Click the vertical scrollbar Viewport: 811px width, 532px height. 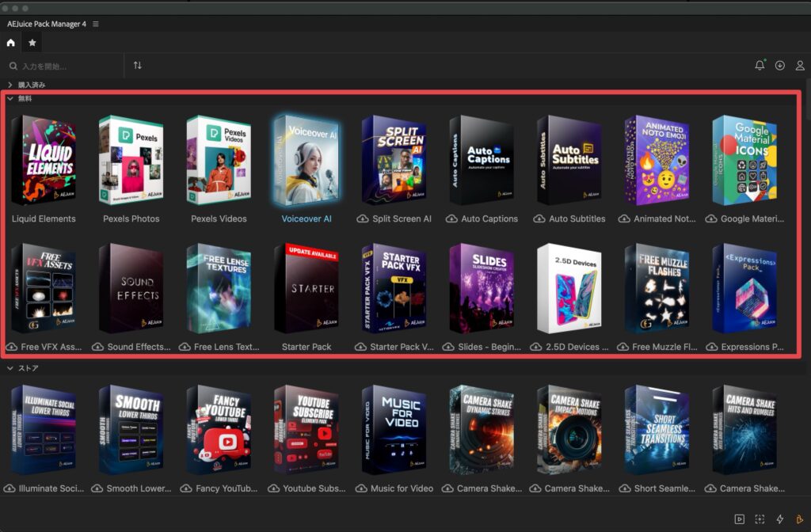pos(808,98)
